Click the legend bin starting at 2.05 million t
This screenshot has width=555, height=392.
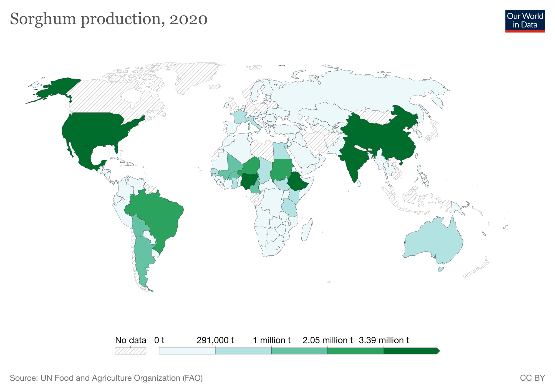point(355,351)
